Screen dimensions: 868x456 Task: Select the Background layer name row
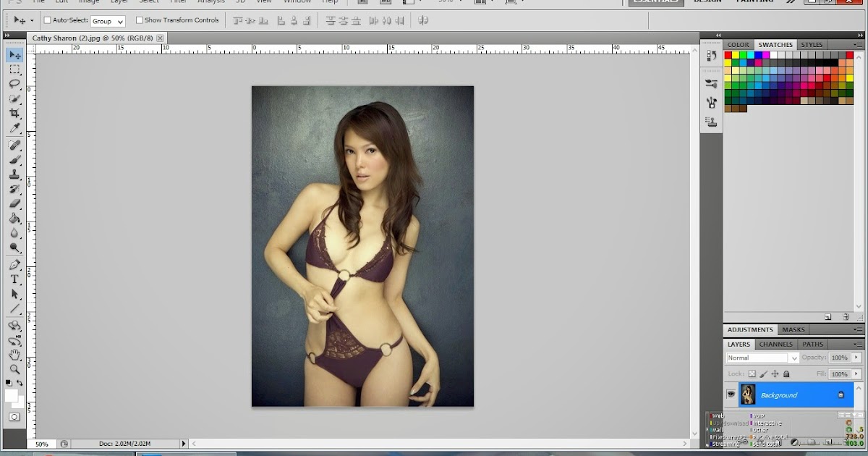coord(795,394)
